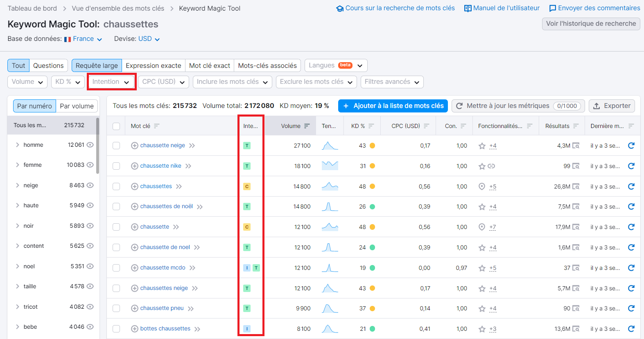Open Manuel de l'utilisateur link
Viewport: 644px width, 339px height.
pyautogui.click(x=502, y=8)
